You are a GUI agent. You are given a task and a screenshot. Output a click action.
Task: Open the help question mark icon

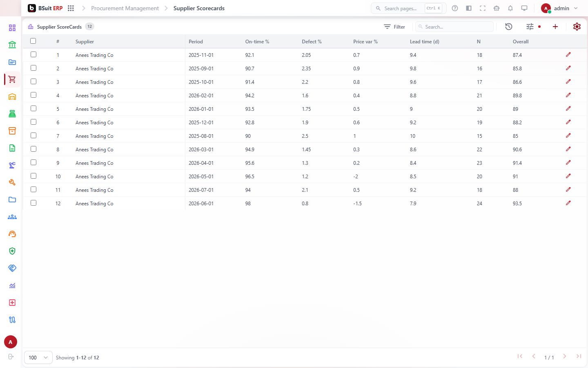[x=455, y=8]
